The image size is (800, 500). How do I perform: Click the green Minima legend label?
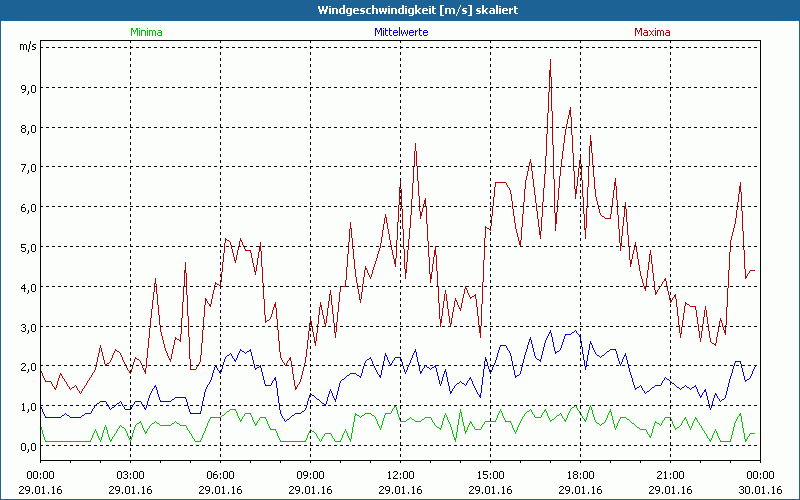point(145,32)
